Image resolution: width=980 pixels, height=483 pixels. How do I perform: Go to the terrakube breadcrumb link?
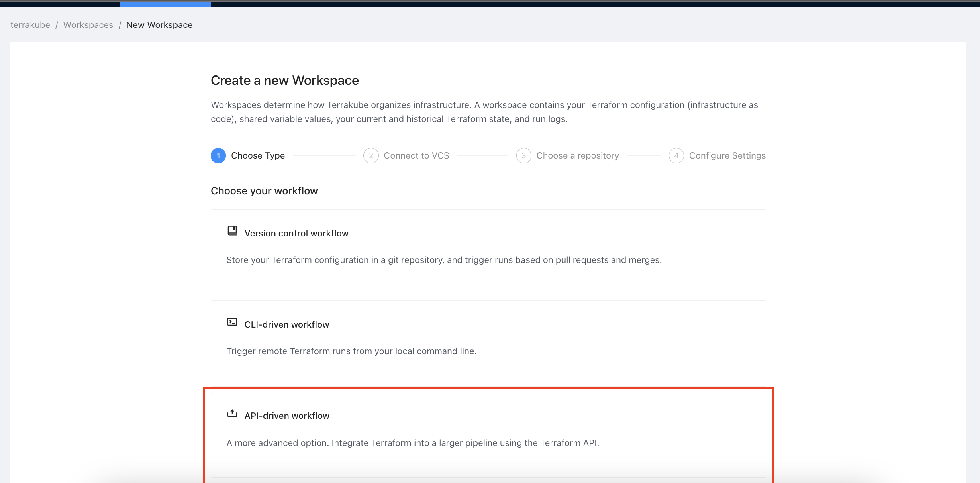point(30,25)
